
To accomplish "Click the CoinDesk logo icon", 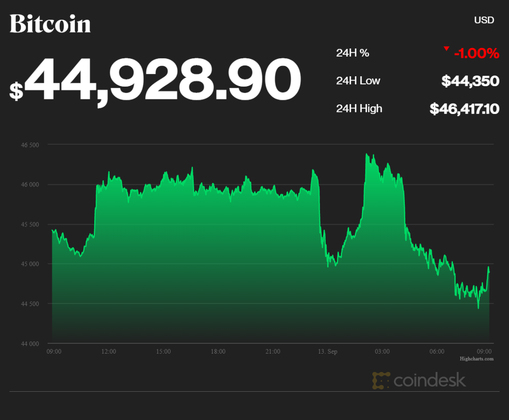I will tap(381, 380).
